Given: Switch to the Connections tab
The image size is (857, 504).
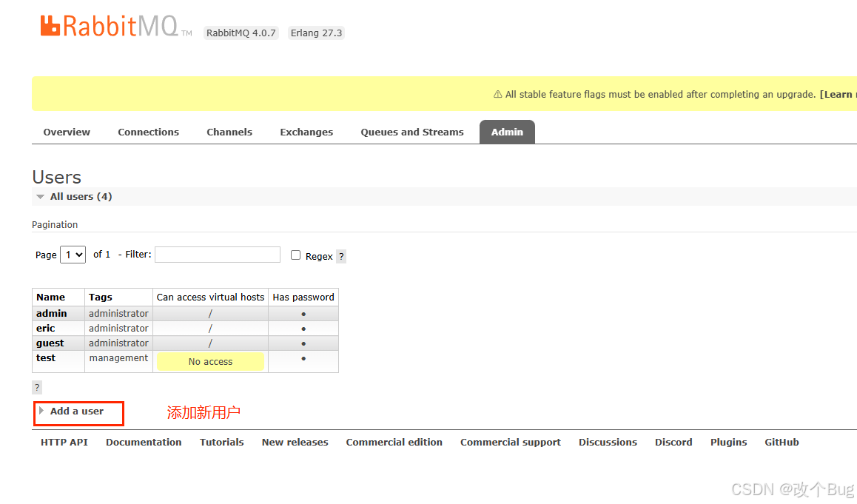Looking at the screenshot, I should click(148, 132).
